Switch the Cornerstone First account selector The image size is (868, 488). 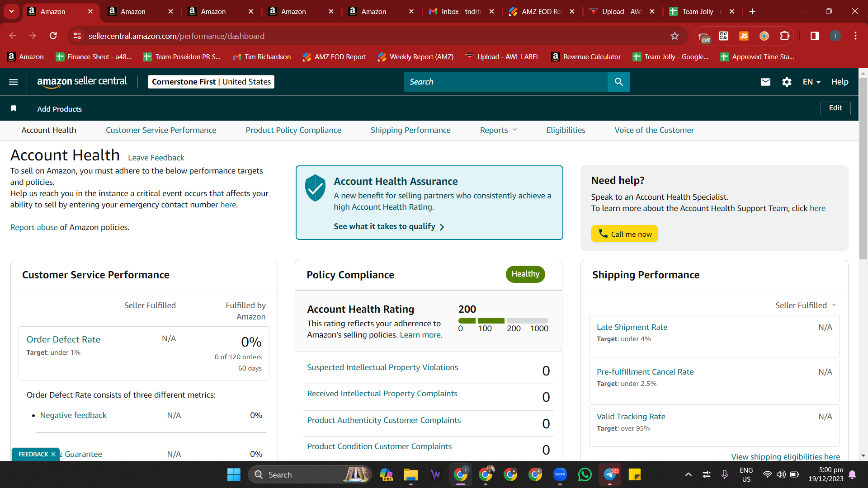[211, 82]
